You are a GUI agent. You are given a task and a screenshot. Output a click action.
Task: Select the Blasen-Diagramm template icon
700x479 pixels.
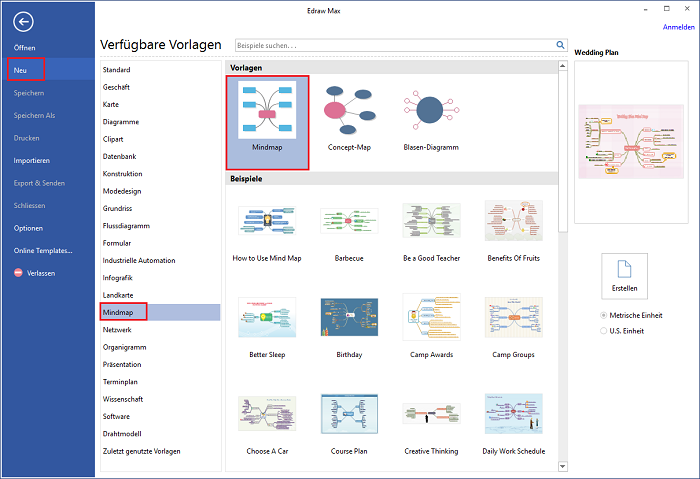[x=431, y=110]
